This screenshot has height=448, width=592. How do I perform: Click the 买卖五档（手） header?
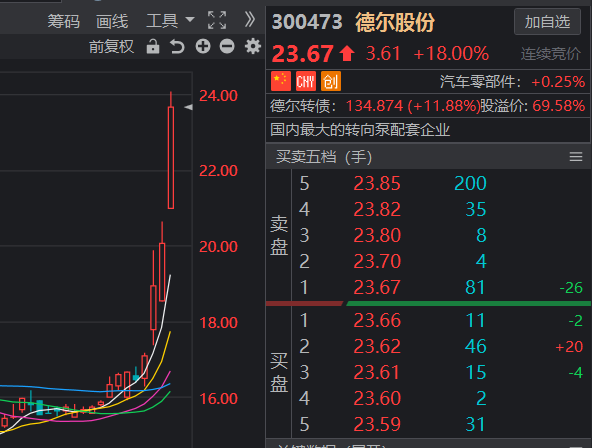pos(324,157)
